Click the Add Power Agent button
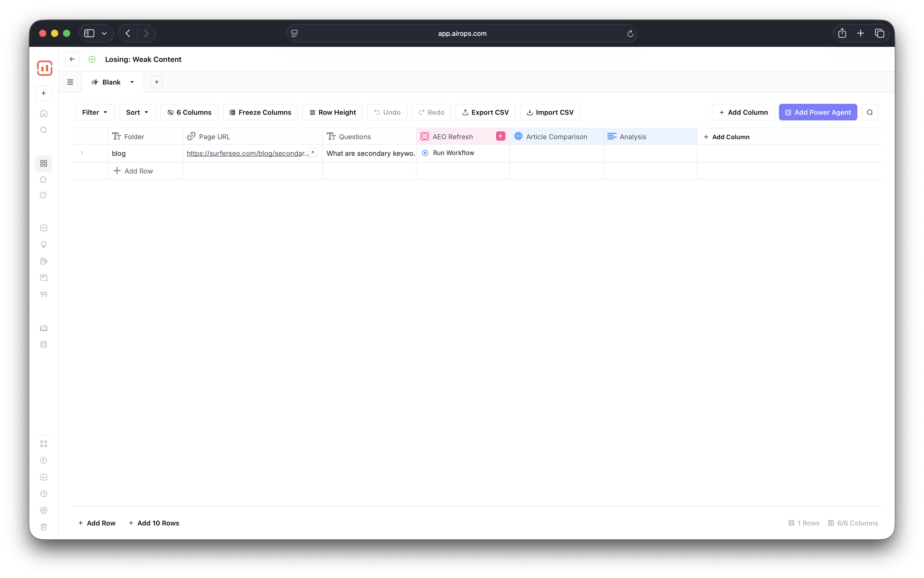This screenshot has height=578, width=924. click(x=818, y=112)
